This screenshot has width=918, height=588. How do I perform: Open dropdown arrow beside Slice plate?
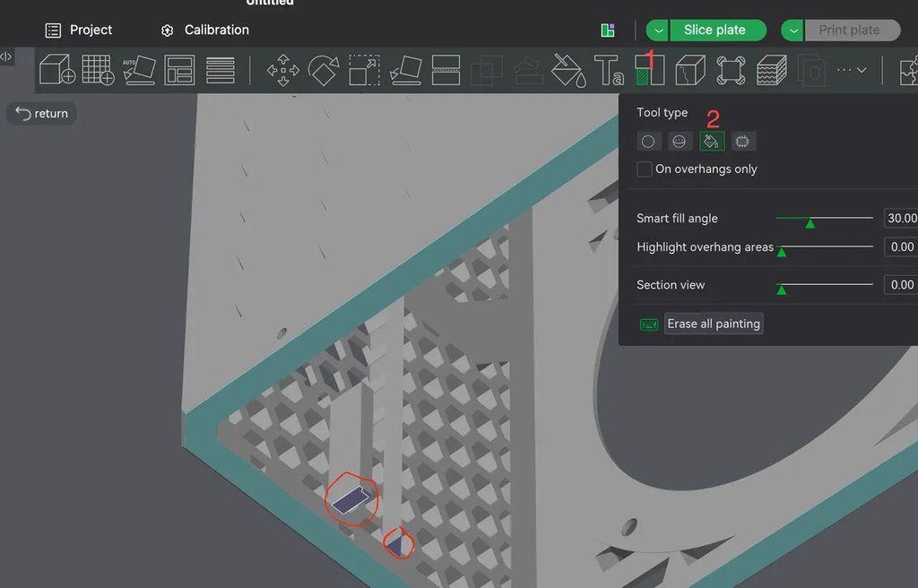pyautogui.click(x=658, y=30)
